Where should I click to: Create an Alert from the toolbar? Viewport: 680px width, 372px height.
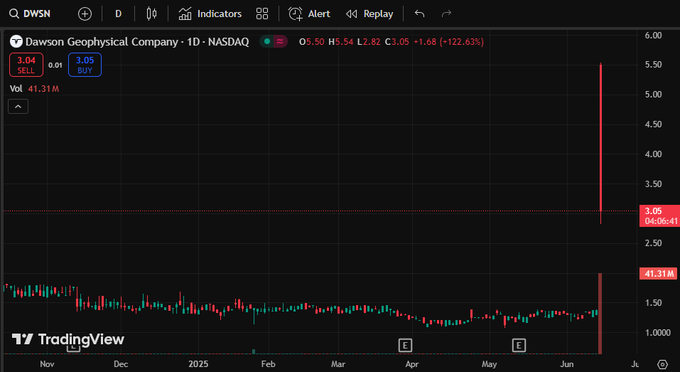point(309,14)
